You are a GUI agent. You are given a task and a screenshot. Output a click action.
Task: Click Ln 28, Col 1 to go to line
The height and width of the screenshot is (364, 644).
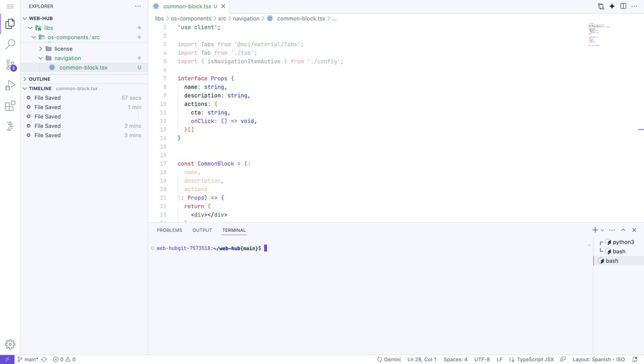coord(422,359)
